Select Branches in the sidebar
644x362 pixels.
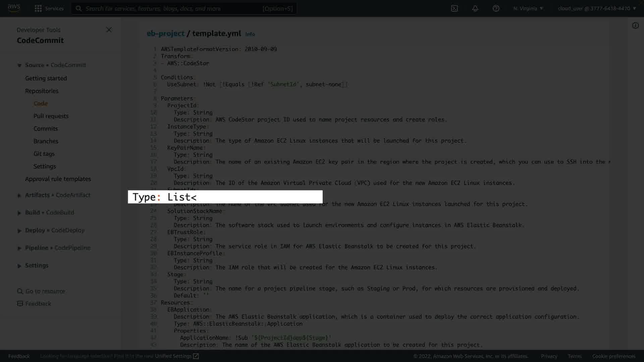point(46,141)
